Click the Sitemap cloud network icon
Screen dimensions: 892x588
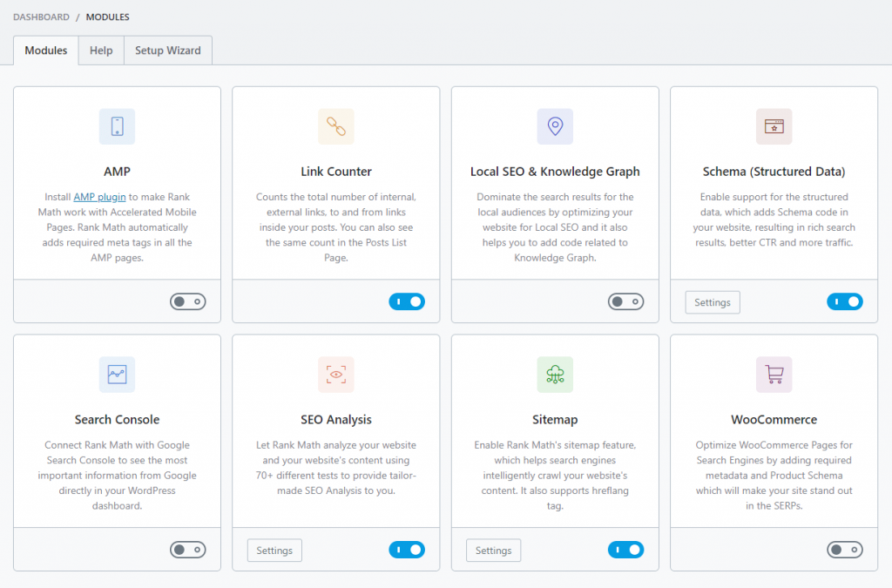click(x=555, y=375)
